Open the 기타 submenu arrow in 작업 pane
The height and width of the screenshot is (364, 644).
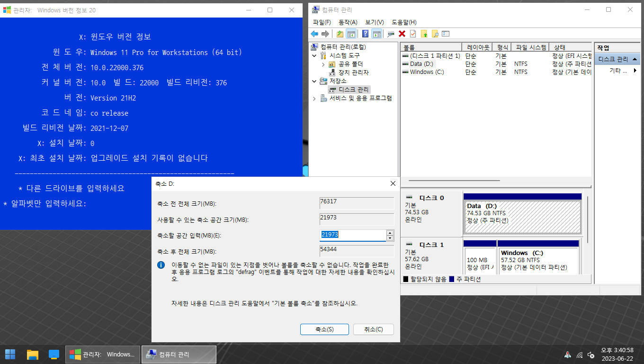point(635,71)
